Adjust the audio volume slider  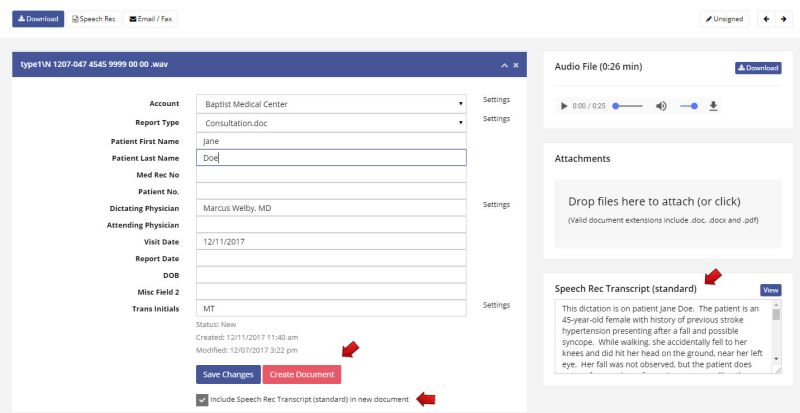(688, 106)
